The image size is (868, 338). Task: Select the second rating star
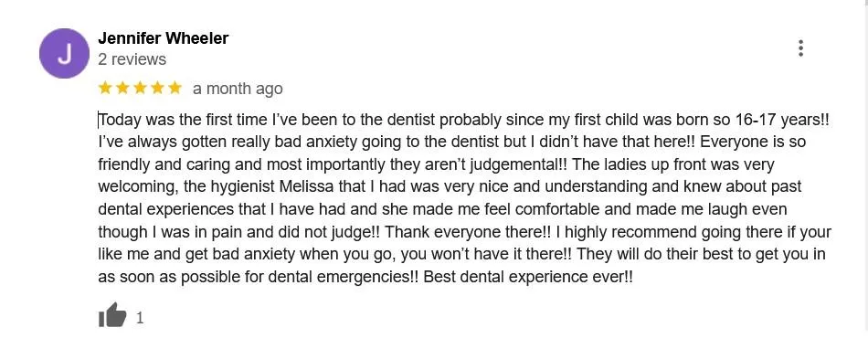tap(122, 88)
